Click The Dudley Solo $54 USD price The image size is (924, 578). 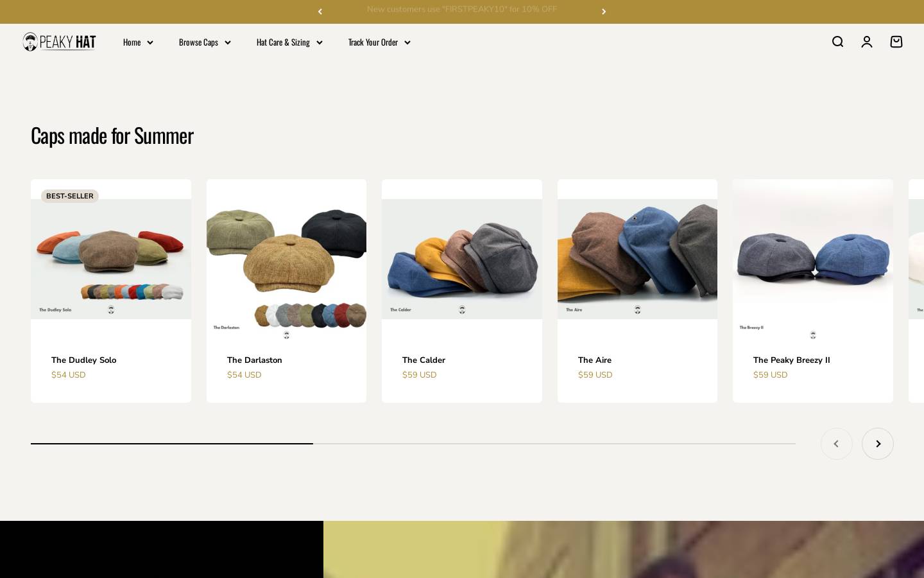point(69,375)
